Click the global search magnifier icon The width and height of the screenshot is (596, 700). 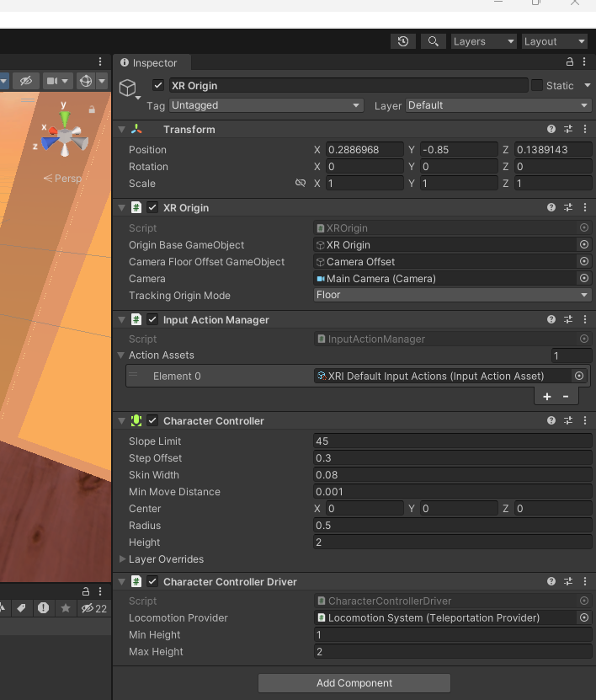(x=433, y=41)
